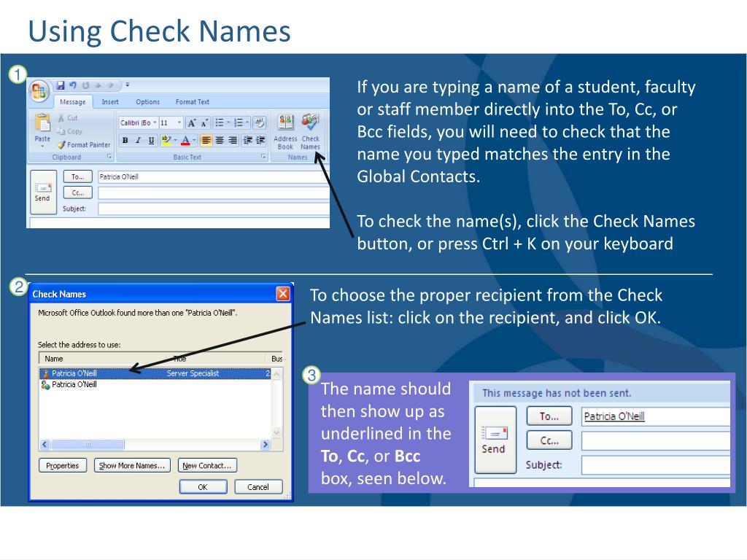Toggle Italic formatting
This screenshot has width=747, height=560.
click(138, 140)
